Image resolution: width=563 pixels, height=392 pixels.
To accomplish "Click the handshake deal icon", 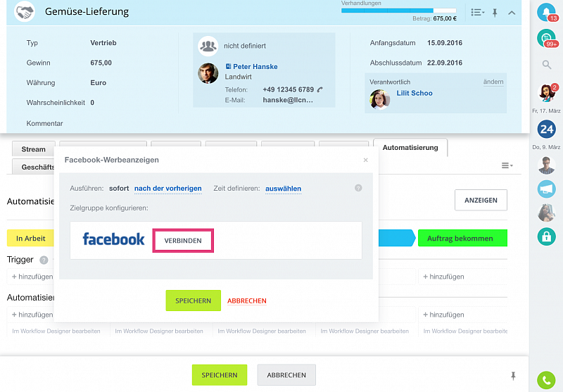I will point(25,11).
